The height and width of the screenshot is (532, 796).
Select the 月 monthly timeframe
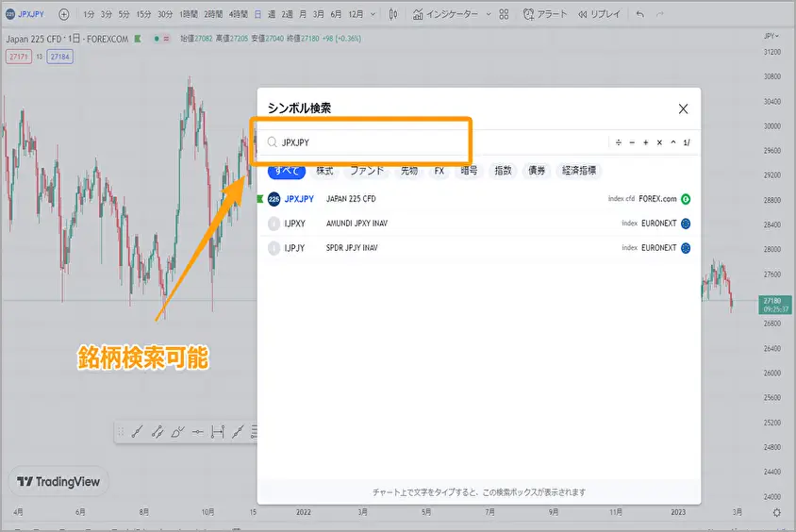303,14
